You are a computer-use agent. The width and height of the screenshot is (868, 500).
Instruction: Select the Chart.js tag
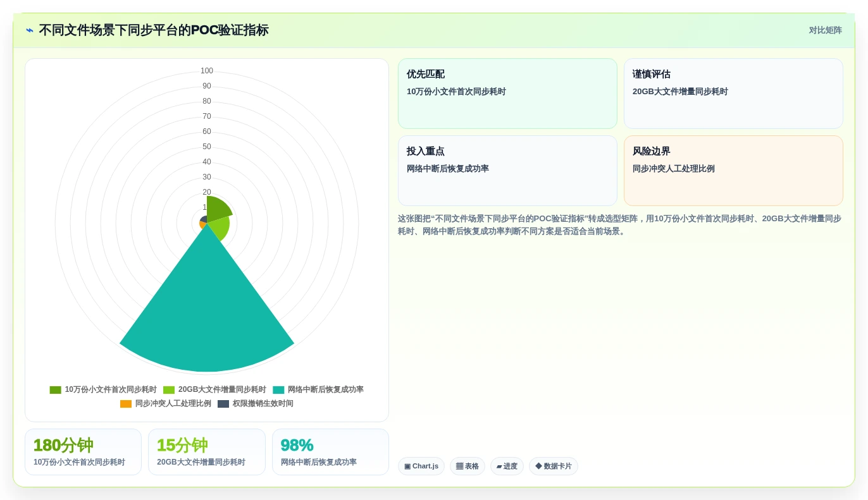point(421,466)
